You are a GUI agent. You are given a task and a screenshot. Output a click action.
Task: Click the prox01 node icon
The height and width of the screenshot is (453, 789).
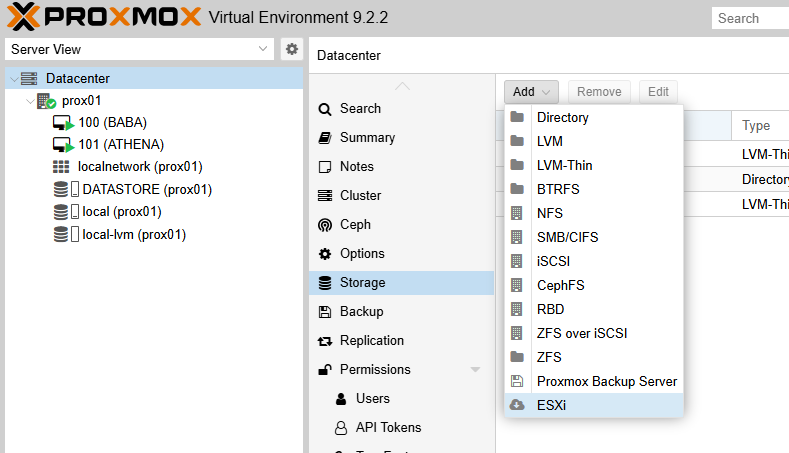(x=46, y=101)
